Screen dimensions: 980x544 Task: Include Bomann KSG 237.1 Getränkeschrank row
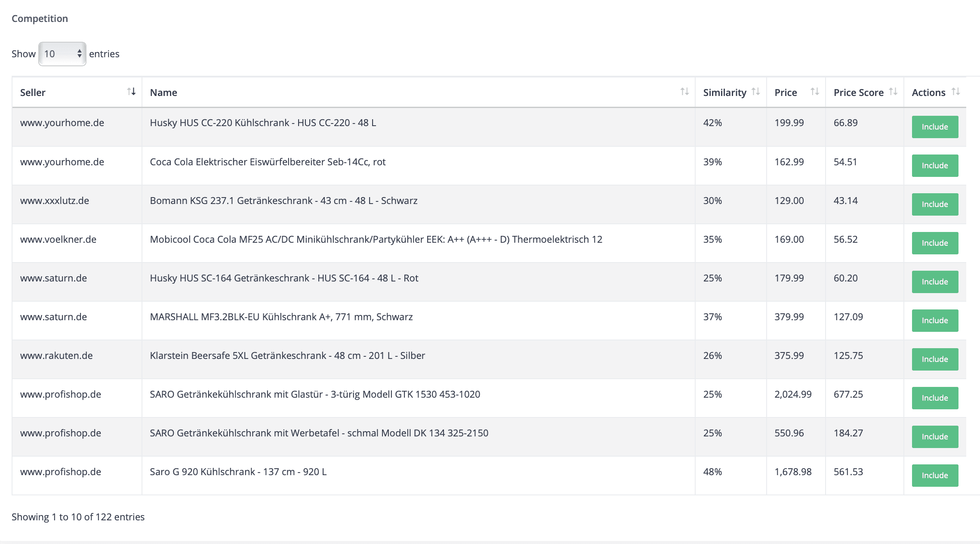point(935,204)
